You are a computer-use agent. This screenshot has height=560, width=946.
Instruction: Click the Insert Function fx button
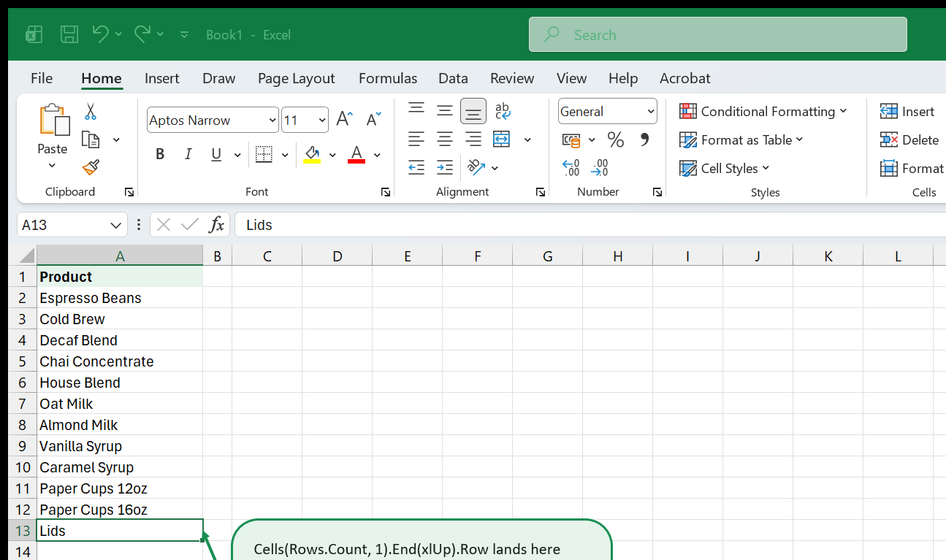pos(216,225)
